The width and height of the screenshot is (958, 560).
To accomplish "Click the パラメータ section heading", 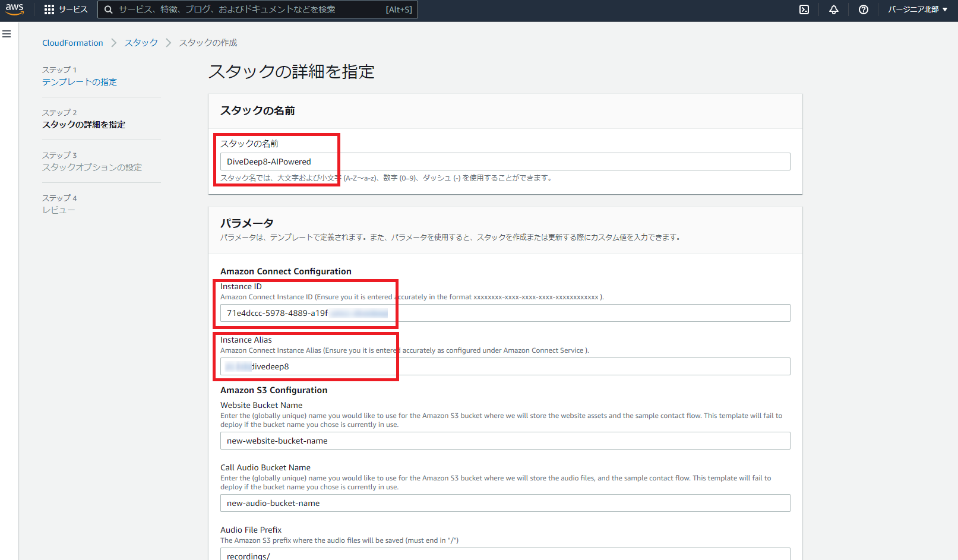I will [x=247, y=223].
